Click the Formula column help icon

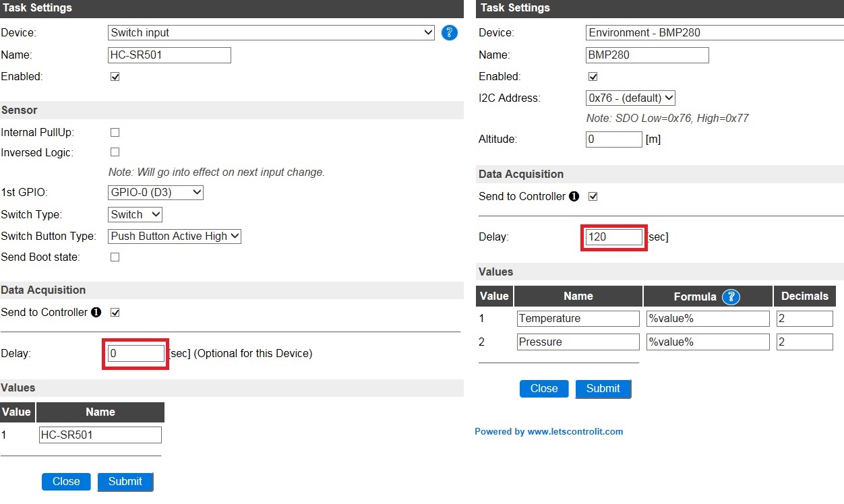coord(730,296)
